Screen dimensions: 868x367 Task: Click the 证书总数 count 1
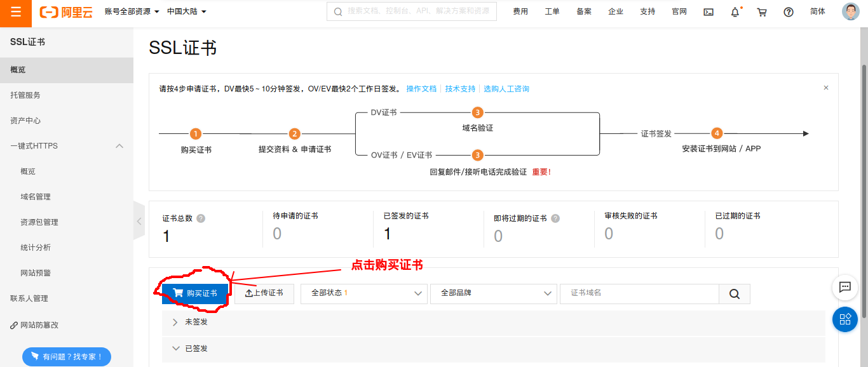coord(166,236)
